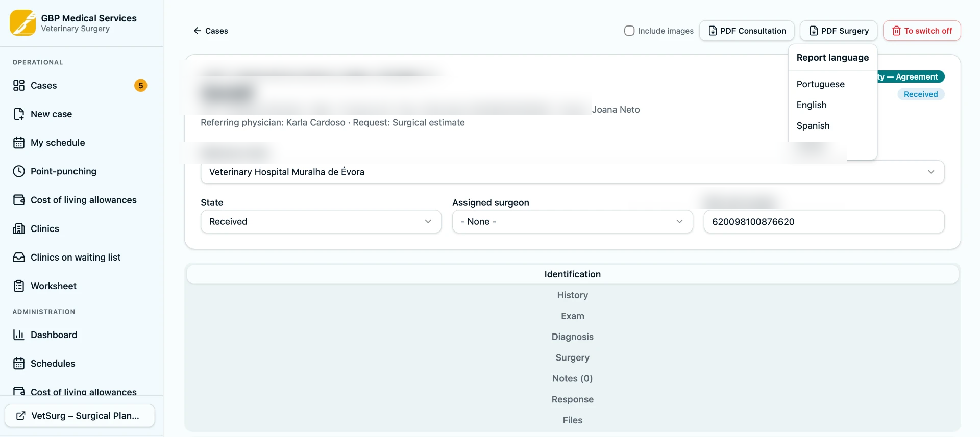Click the Schedules calendar icon
Screen dimensions: 980x437
(x=19, y=364)
